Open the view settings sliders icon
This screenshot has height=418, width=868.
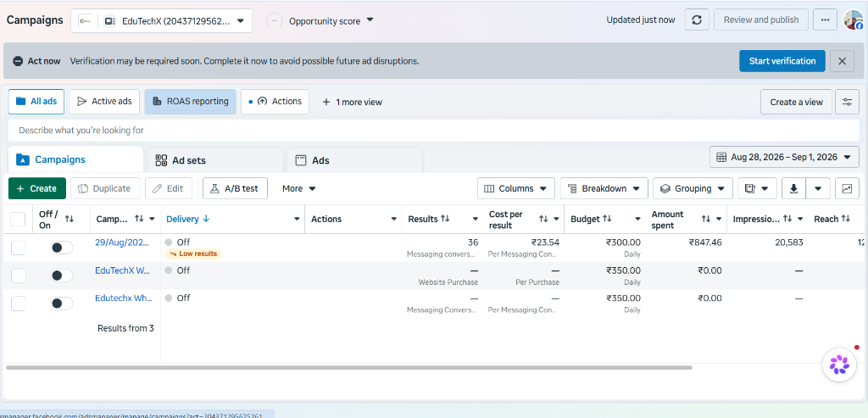(847, 102)
